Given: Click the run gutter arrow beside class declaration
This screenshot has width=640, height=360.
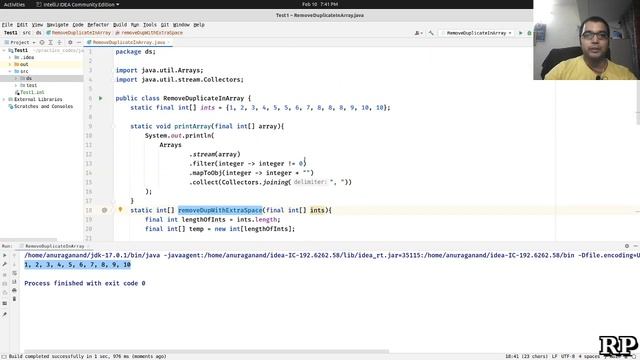Looking at the screenshot, I should coord(101,98).
